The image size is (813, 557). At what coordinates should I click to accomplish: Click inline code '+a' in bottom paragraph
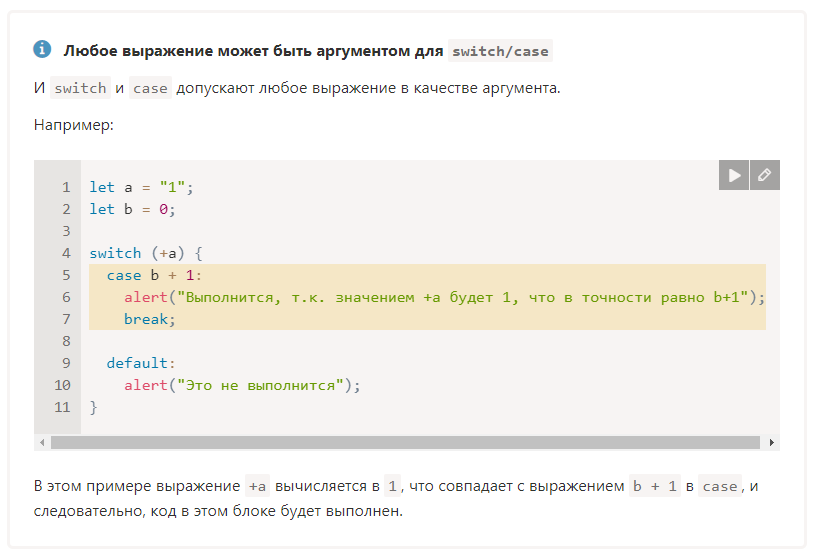click(x=257, y=486)
